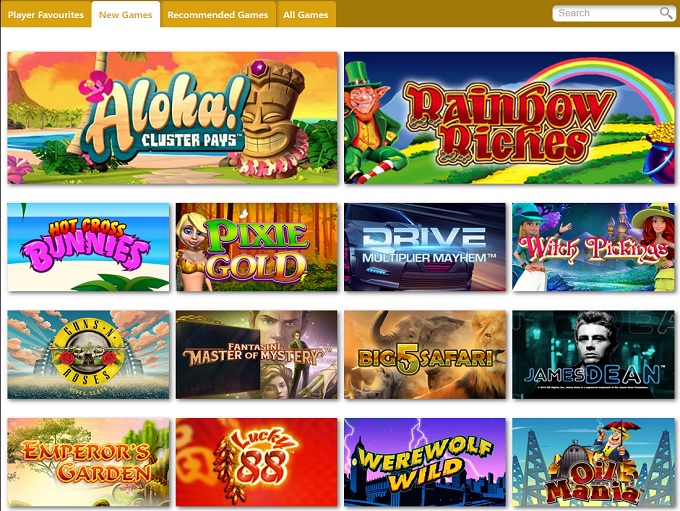Image resolution: width=680 pixels, height=511 pixels.
Task: Switch to Player Favourites tab
Action: [x=46, y=15]
